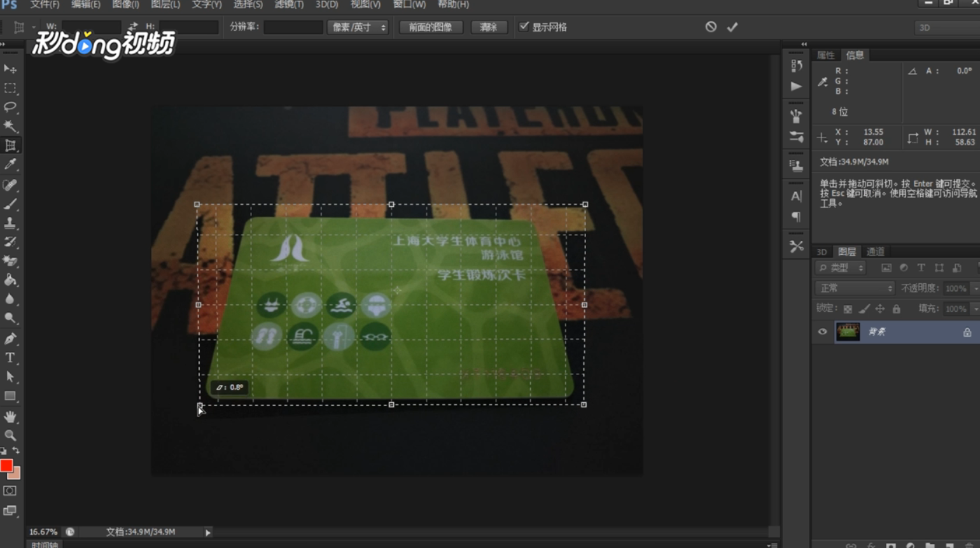
Task: Click the switch colors arrow icon
Action: [16, 451]
